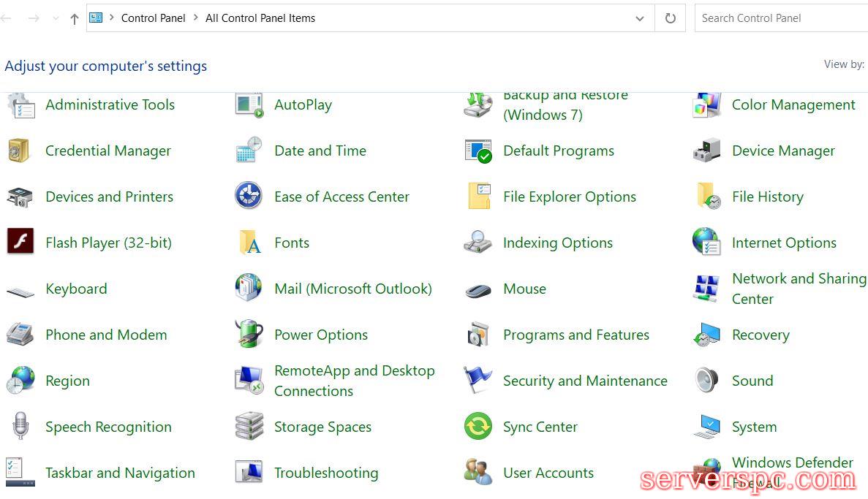Open Device Manager icon

click(x=707, y=151)
